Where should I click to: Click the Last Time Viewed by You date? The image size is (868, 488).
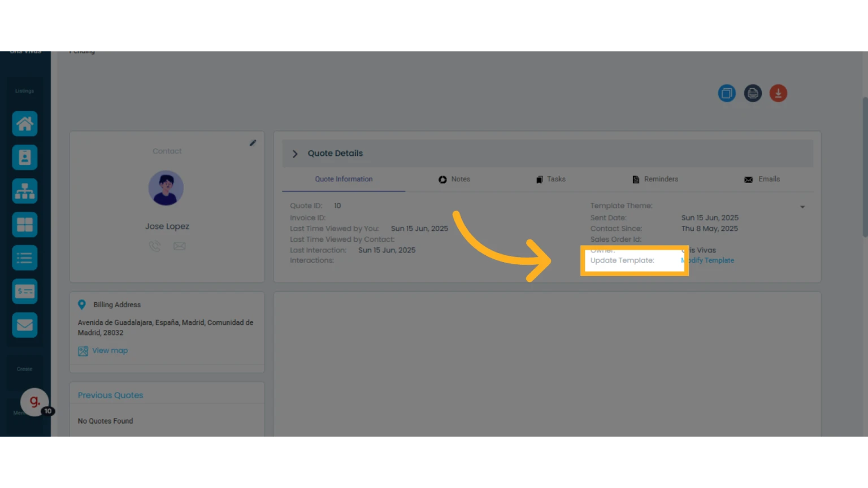pos(419,229)
